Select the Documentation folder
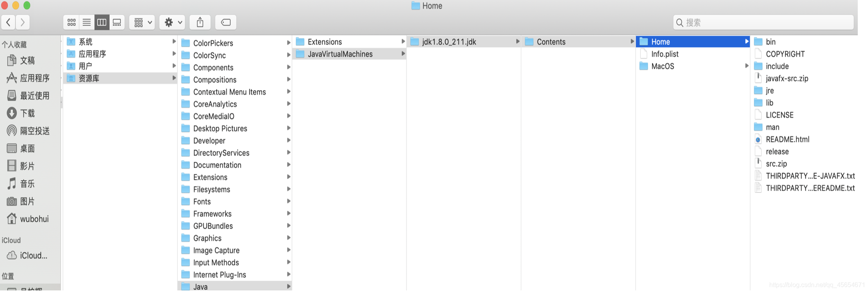868x292 pixels. [235, 165]
